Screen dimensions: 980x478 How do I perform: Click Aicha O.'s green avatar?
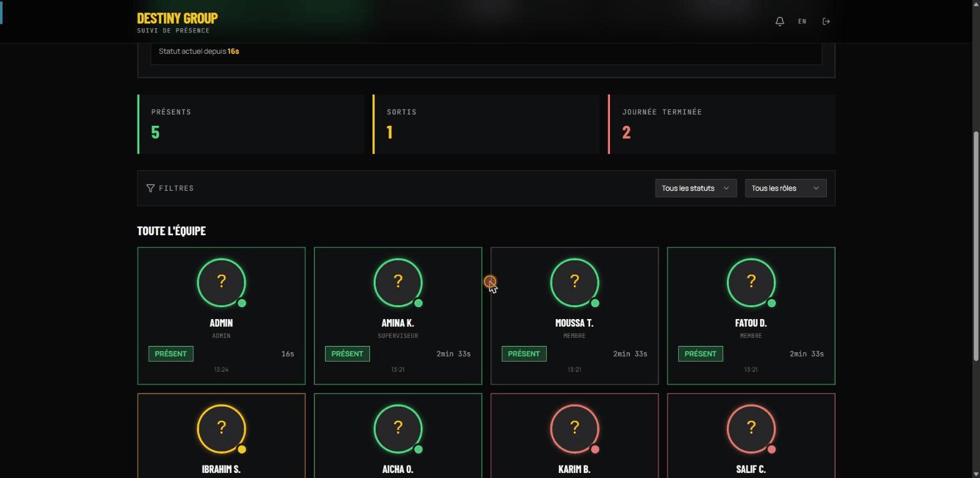click(398, 429)
